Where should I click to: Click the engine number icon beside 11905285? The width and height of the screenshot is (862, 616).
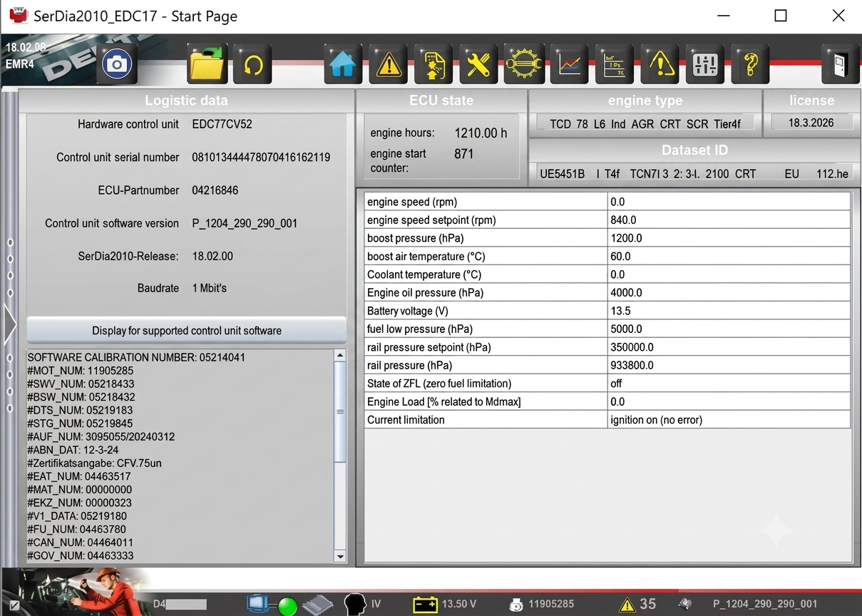516,605
